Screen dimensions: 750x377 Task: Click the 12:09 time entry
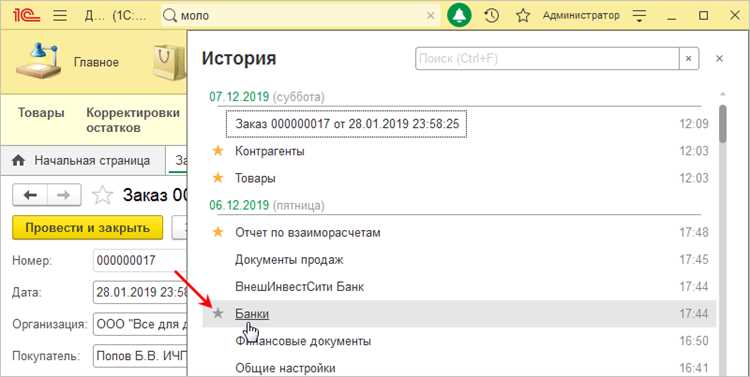[x=694, y=124]
